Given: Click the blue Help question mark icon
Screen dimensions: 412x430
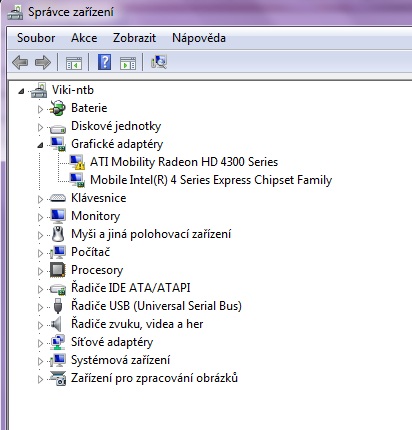Looking at the screenshot, I should (x=104, y=62).
